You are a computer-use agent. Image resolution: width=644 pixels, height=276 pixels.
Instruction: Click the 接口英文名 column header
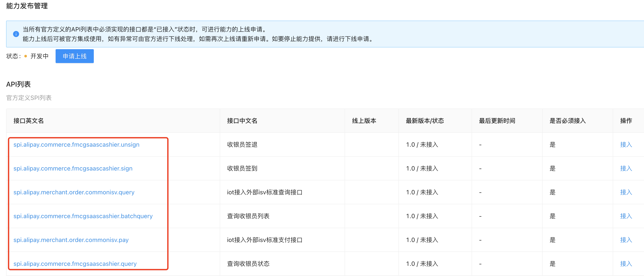tap(28, 121)
